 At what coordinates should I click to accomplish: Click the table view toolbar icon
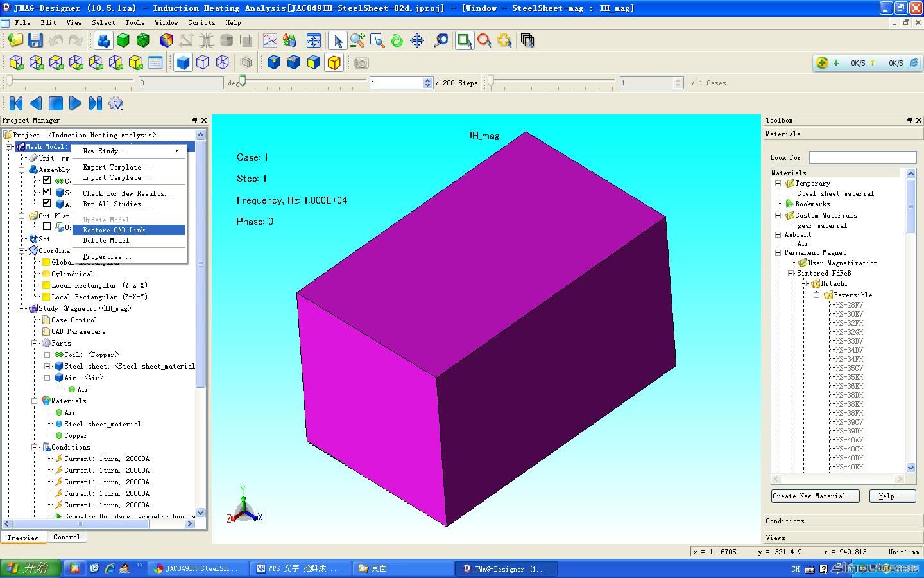click(155, 62)
